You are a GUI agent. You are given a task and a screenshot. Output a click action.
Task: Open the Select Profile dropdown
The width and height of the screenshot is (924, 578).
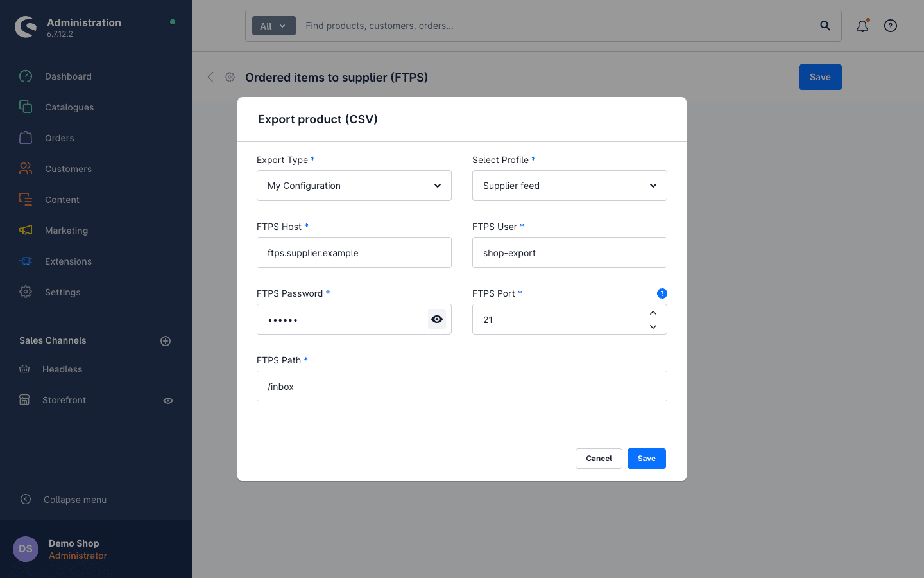(x=570, y=186)
